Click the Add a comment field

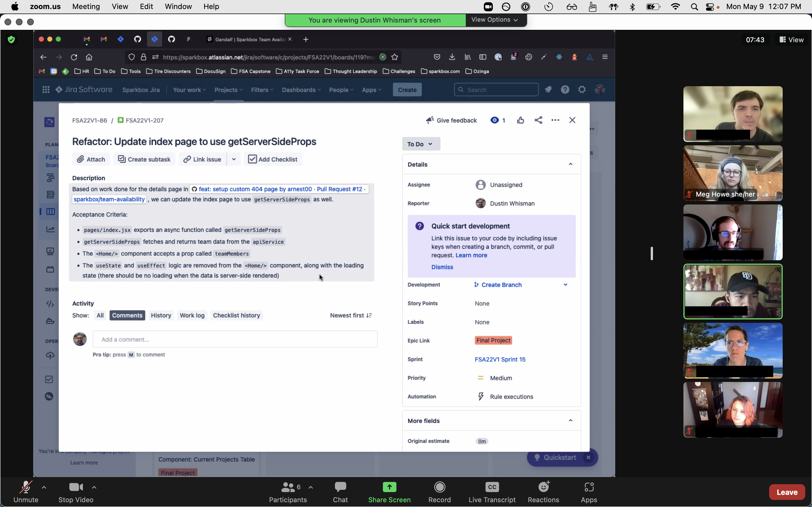coord(235,339)
